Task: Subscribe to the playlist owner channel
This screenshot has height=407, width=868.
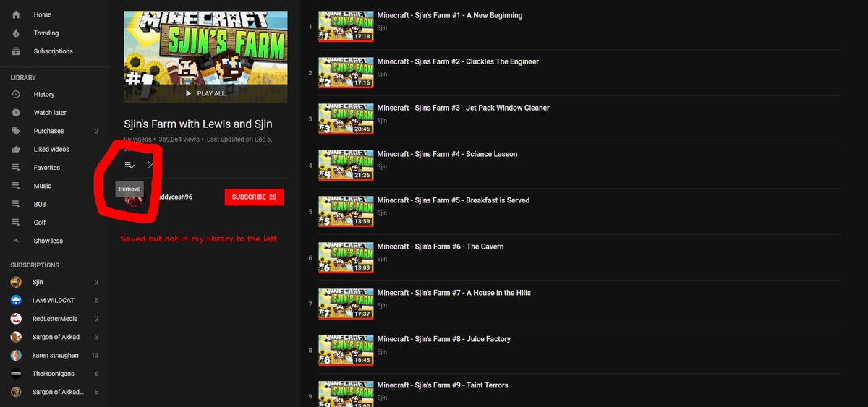Action: [254, 197]
